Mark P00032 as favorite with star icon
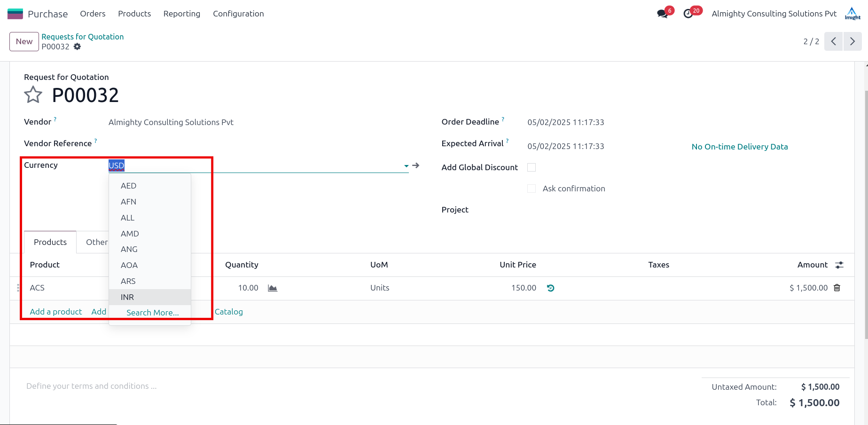Screen dimensions: 868x425 tap(33, 95)
